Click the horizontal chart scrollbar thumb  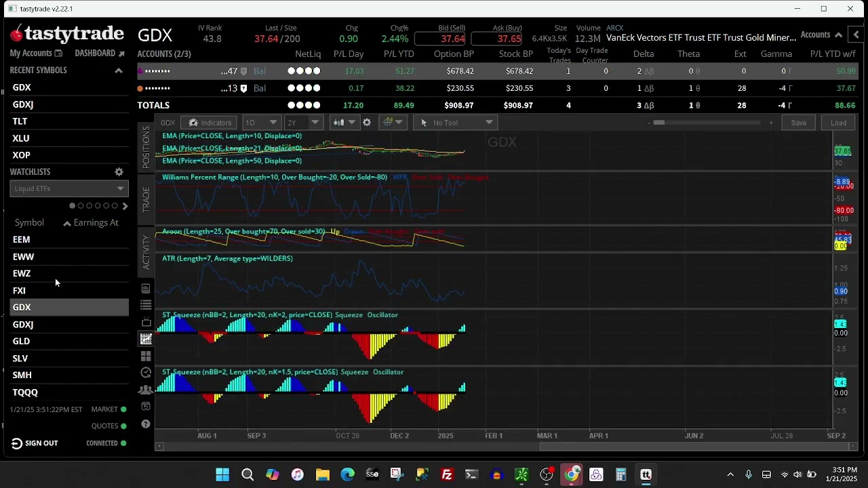tap(694, 447)
